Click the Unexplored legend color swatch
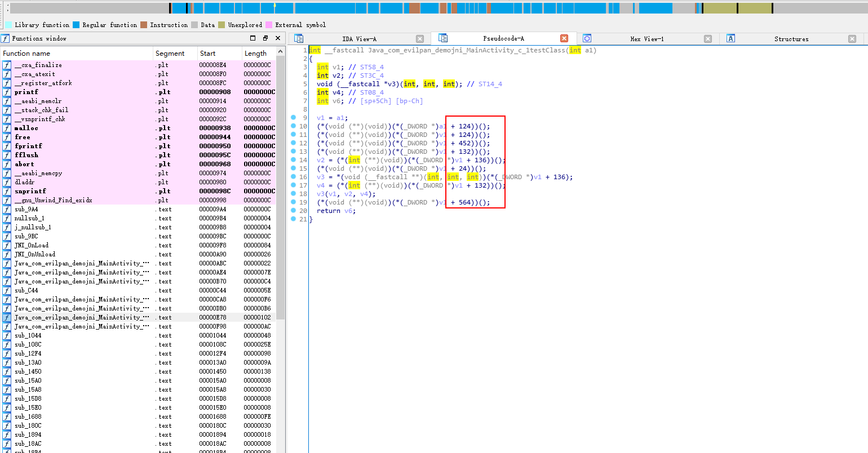868x453 pixels. tap(222, 25)
